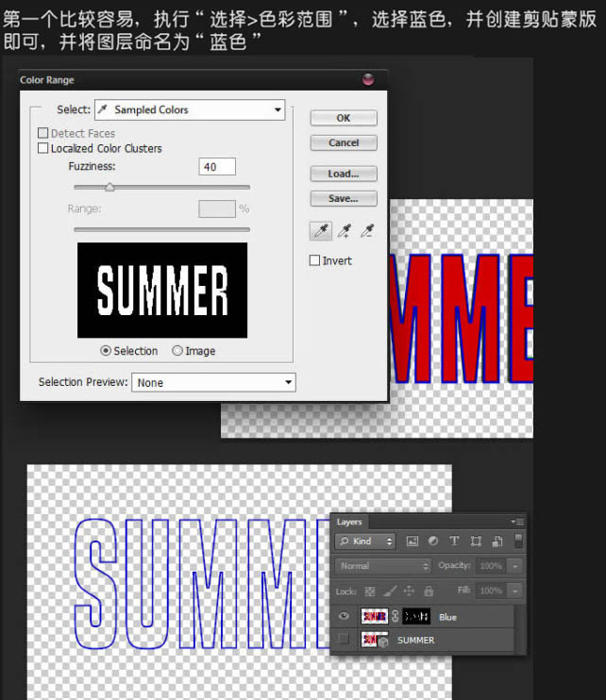Open the Fill slider dropdown arrow
606x700 pixels.
coord(514,591)
